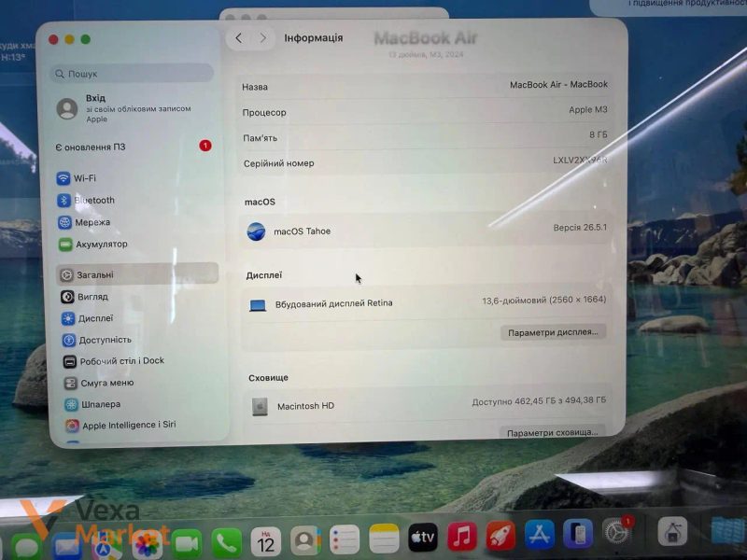Open Reminders in the Dock
The image size is (747, 560).
click(x=345, y=539)
